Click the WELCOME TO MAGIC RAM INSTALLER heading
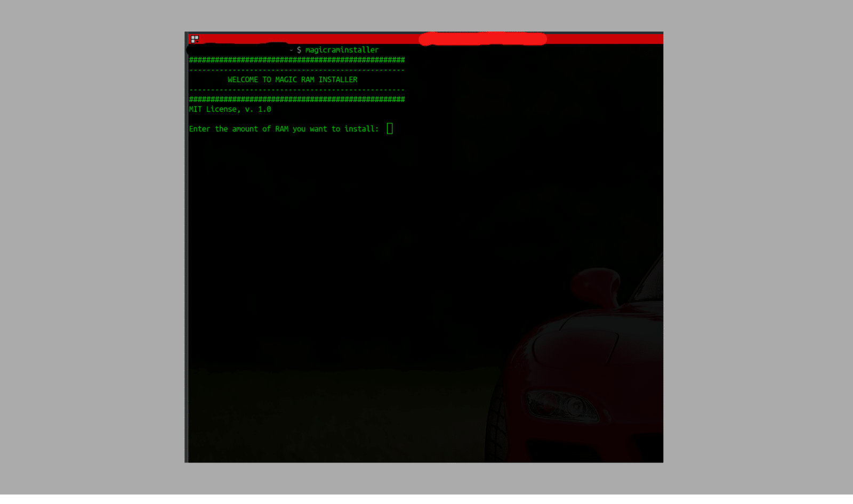This screenshot has height=504, width=853. 293,79
